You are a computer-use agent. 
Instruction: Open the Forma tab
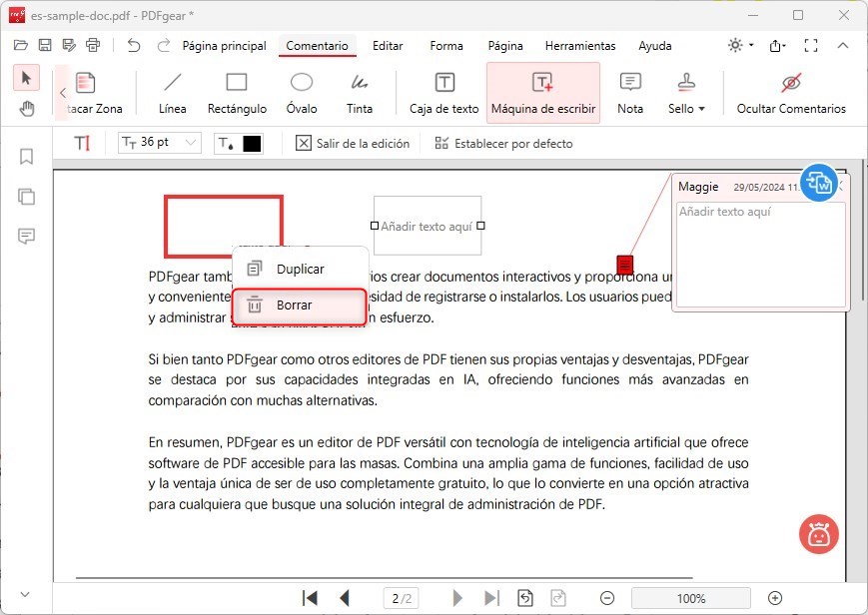click(x=446, y=46)
